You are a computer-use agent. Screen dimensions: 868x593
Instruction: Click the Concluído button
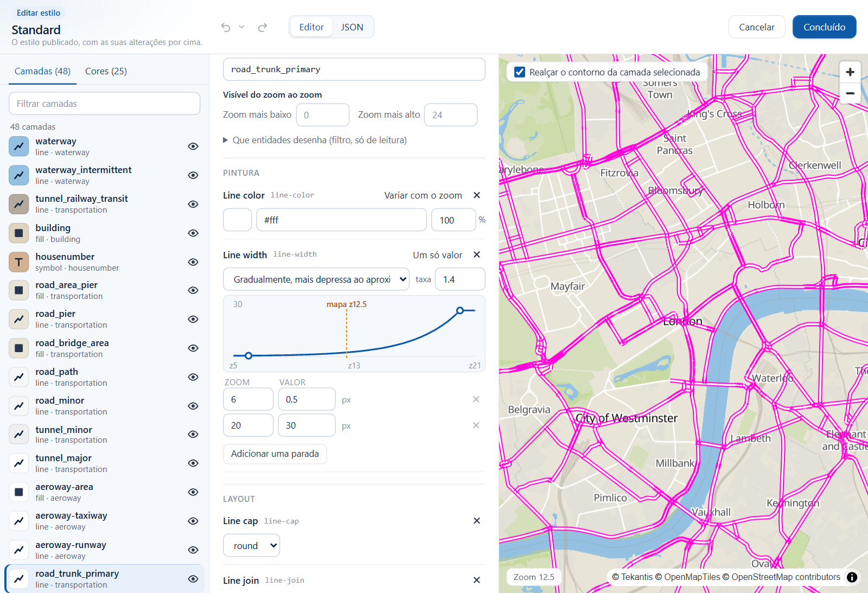pyautogui.click(x=825, y=27)
